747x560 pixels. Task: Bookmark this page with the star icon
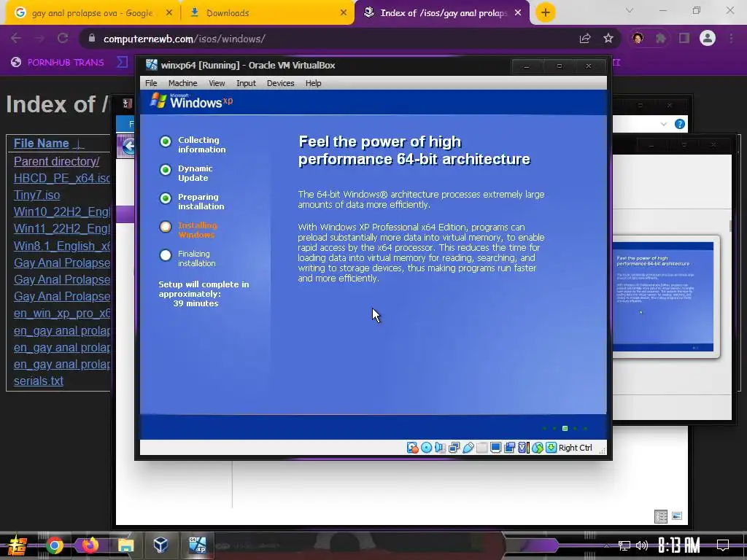tap(608, 38)
